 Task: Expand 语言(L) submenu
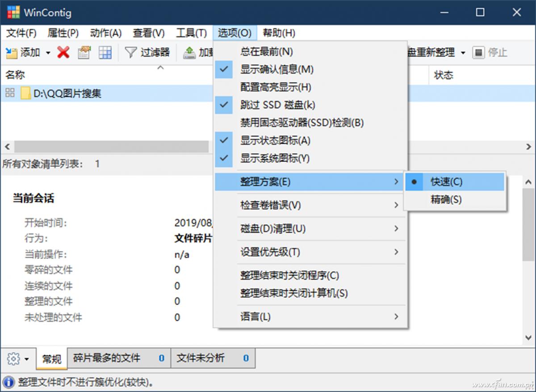click(x=310, y=317)
